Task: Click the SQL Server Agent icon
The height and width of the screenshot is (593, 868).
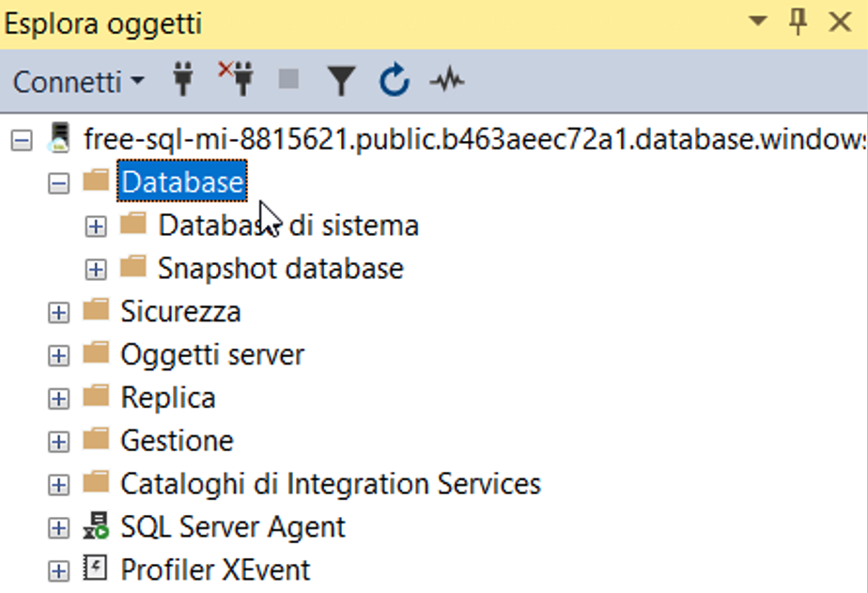Action: (x=96, y=527)
